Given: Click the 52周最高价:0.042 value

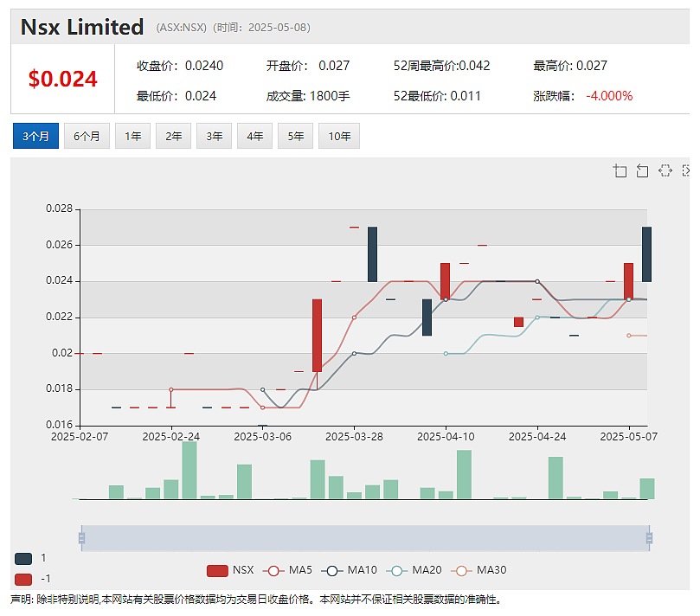Looking at the screenshot, I should point(441,66).
